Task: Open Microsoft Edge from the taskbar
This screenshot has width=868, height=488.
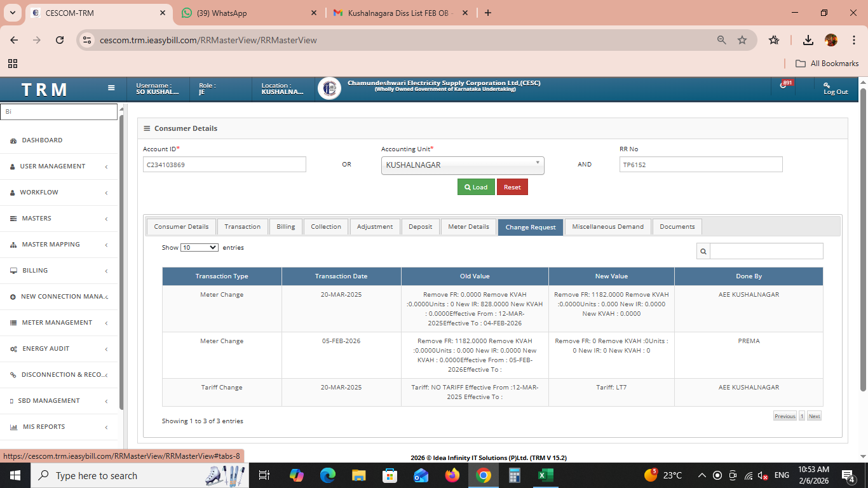Action: (328, 475)
